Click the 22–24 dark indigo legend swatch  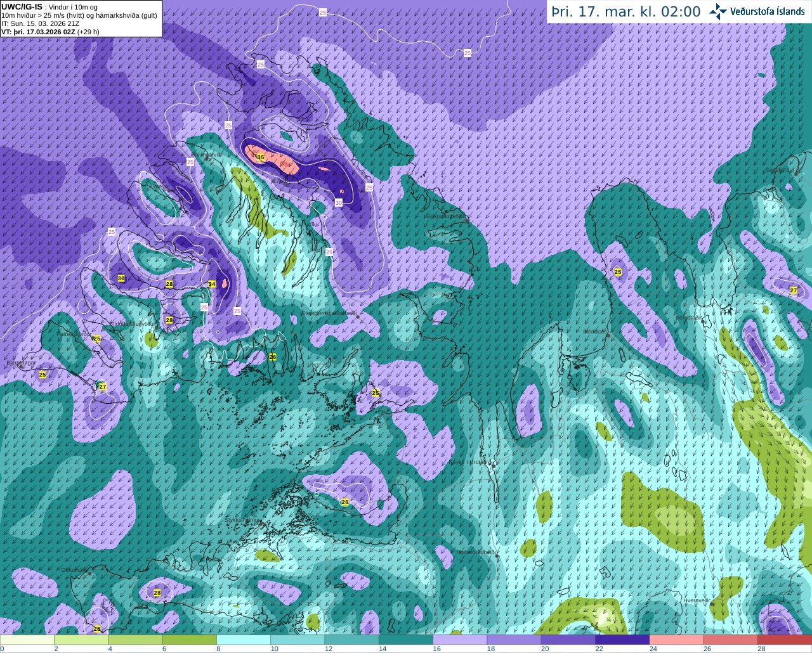click(x=622, y=640)
